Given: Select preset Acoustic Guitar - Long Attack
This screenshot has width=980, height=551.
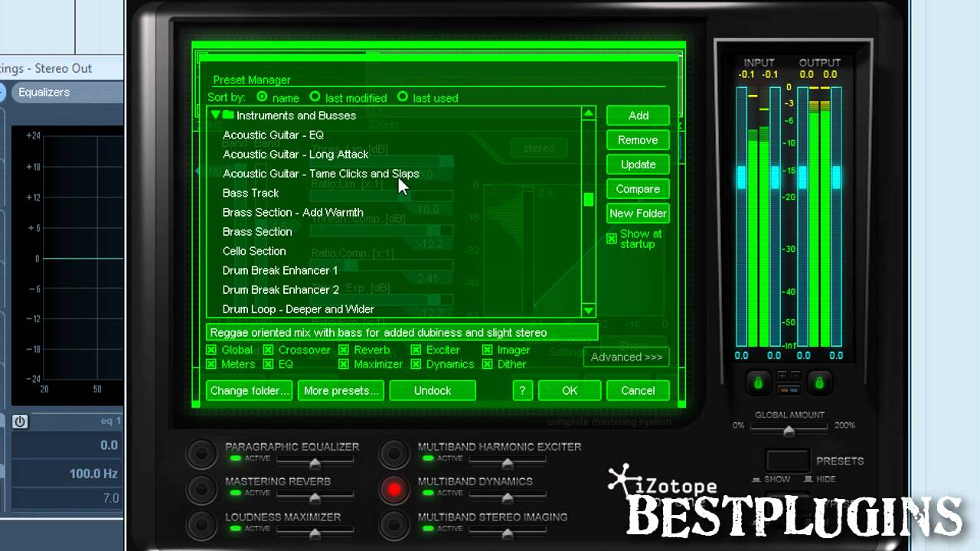Looking at the screenshot, I should point(296,154).
